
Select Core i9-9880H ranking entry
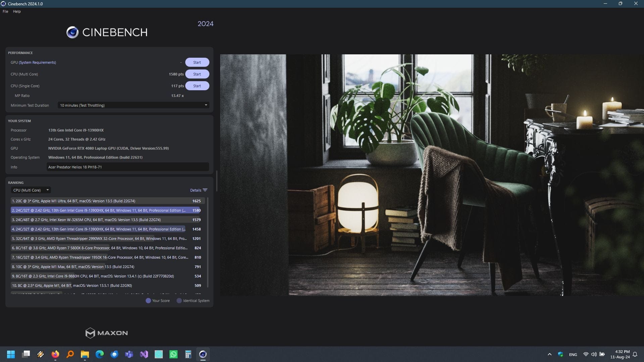click(x=106, y=276)
